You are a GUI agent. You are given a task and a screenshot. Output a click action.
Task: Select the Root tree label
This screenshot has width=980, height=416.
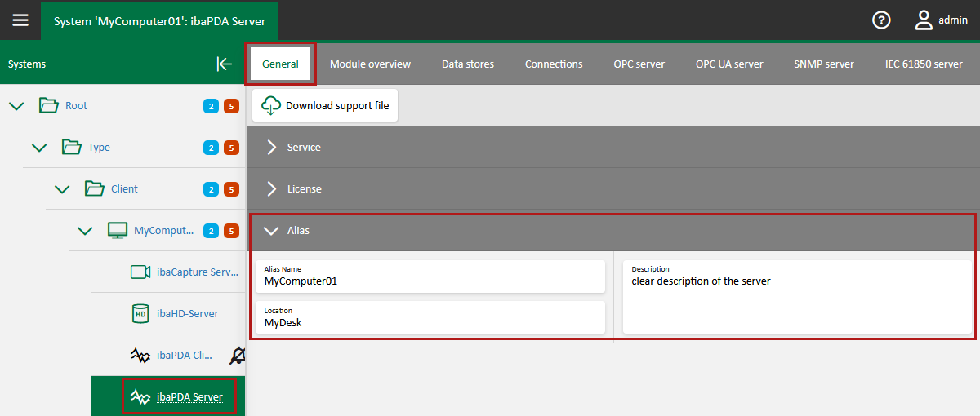pyautogui.click(x=76, y=106)
